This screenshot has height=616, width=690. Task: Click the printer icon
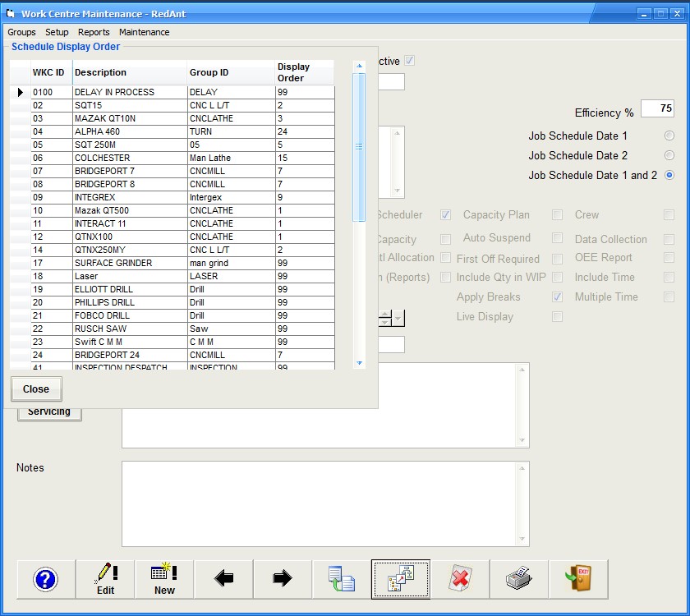[x=519, y=579]
